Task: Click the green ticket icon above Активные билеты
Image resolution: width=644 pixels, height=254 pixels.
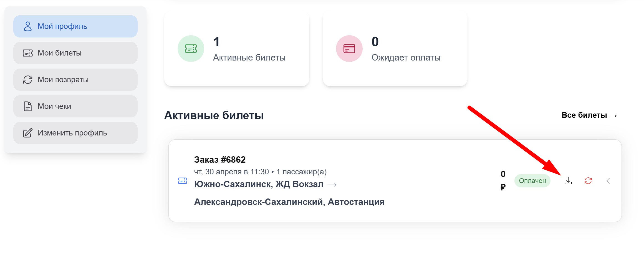Action: 191,48
